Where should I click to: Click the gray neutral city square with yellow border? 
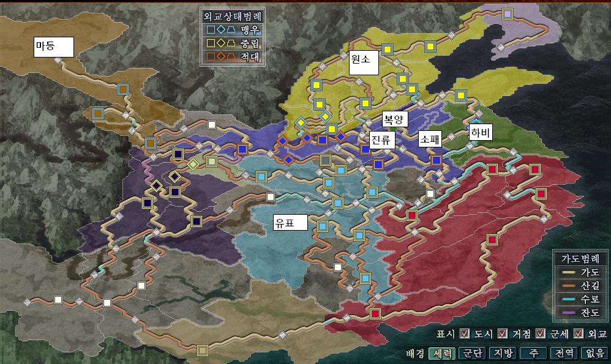[x=326, y=160]
